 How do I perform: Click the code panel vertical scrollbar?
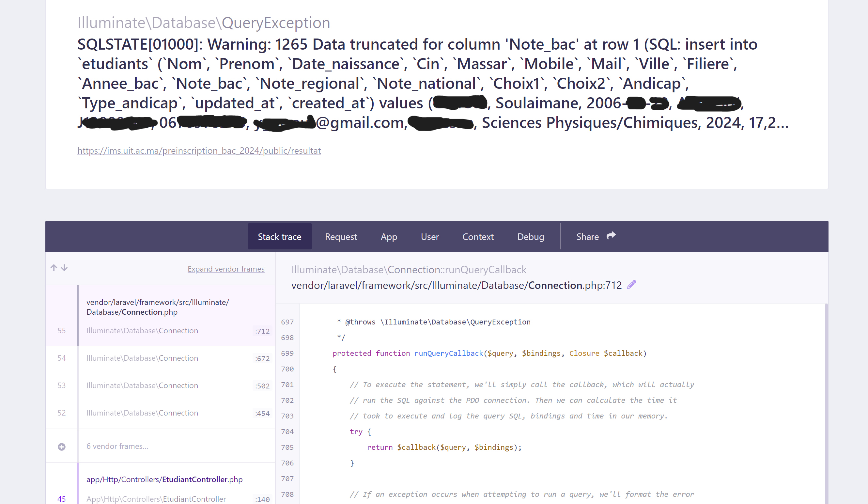click(826, 404)
